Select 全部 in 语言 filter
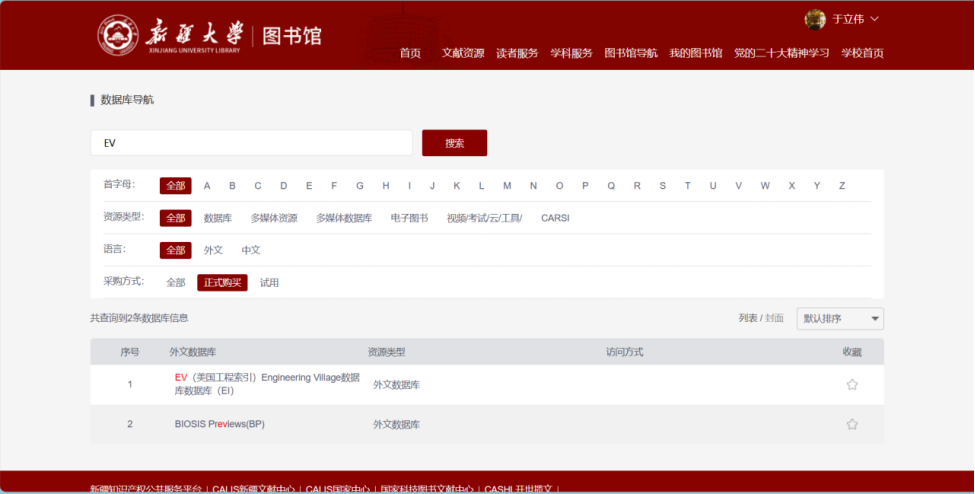This screenshot has width=975, height=494. [x=175, y=250]
